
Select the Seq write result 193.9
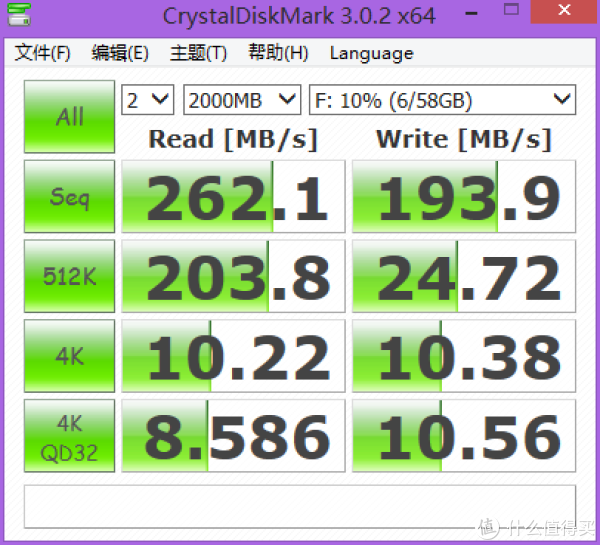point(464,196)
